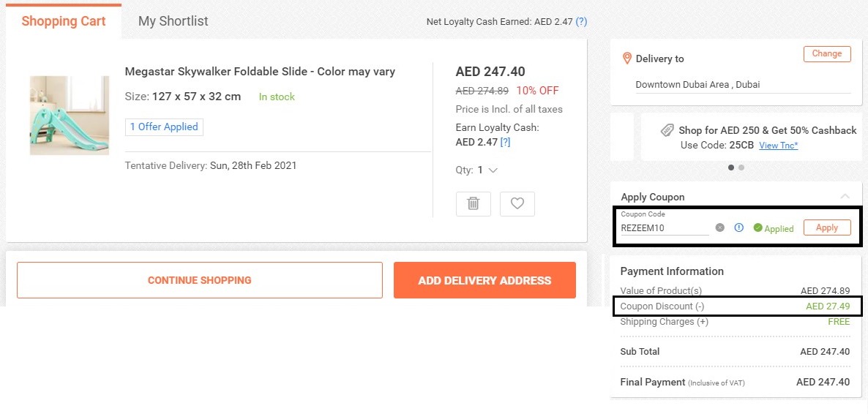Open Net Loyalty Cash help question mark

pyautogui.click(x=581, y=22)
